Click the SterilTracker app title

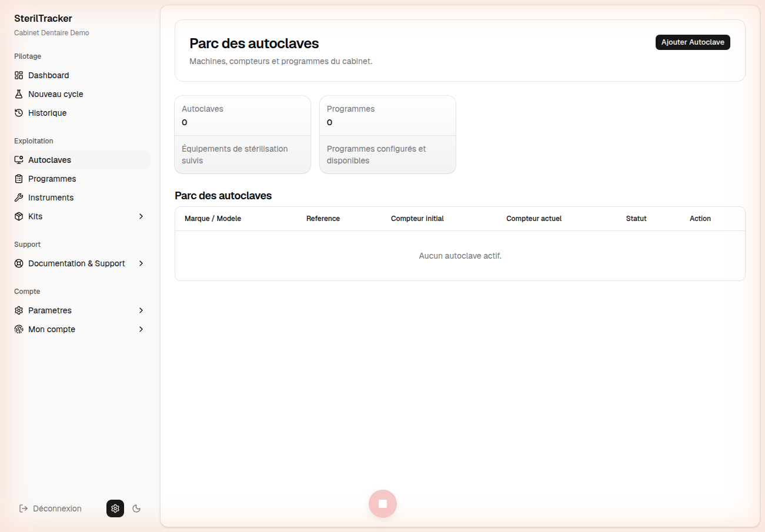pyautogui.click(x=43, y=19)
